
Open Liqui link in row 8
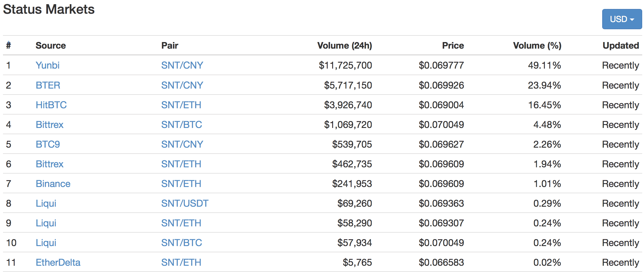pyautogui.click(x=46, y=203)
